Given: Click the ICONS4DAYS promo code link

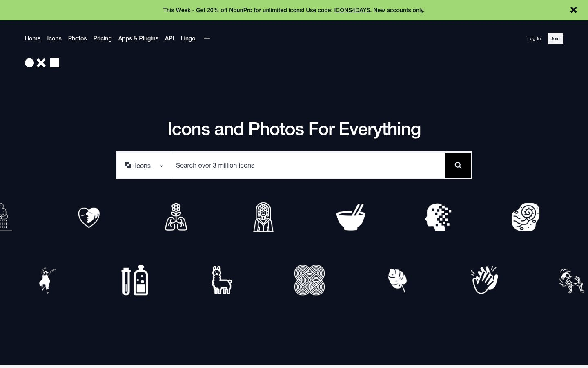Looking at the screenshot, I should pos(352,10).
